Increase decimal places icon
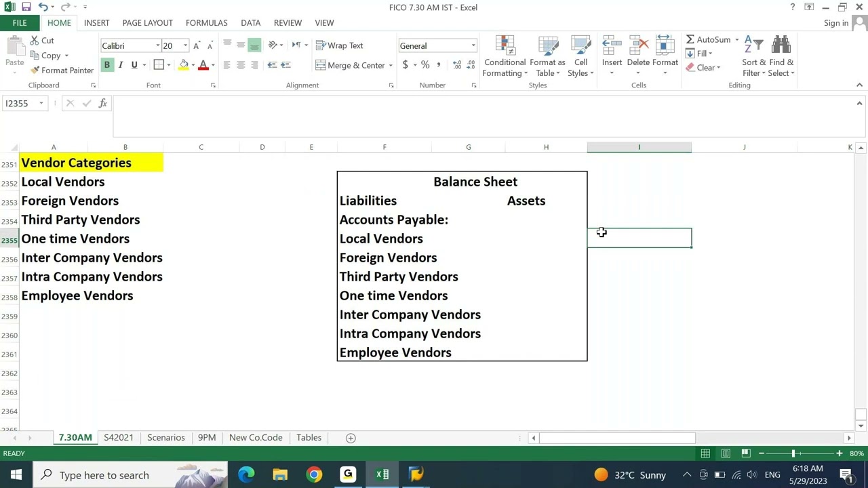This screenshot has width=868, height=488. point(457,65)
